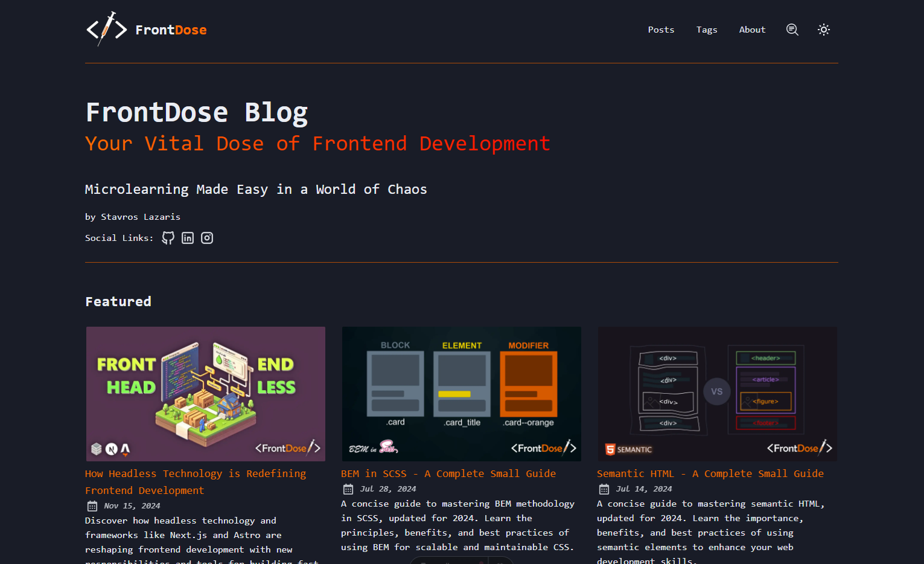Viewport: 924px width, 564px height.
Task: Open 'How Headless Technology is Redefining' post title
Action: click(x=196, y=482)
